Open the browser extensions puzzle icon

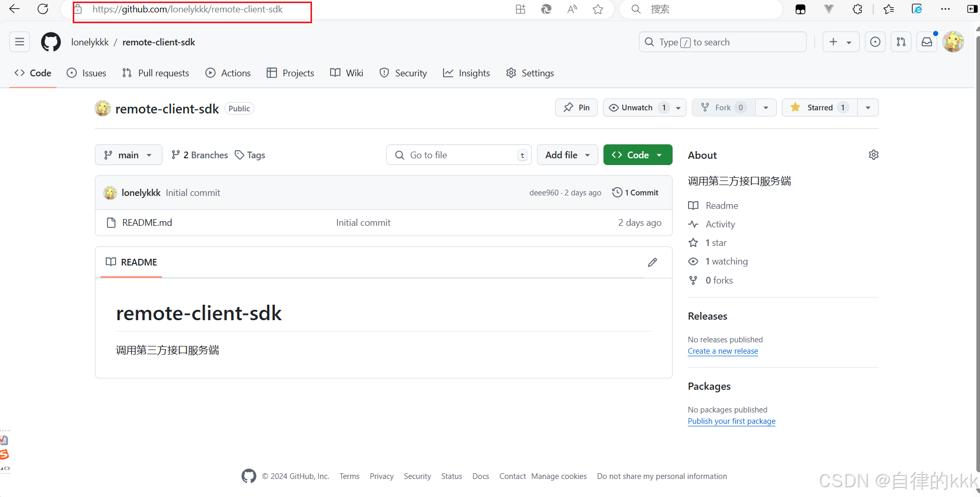point(857,9)
